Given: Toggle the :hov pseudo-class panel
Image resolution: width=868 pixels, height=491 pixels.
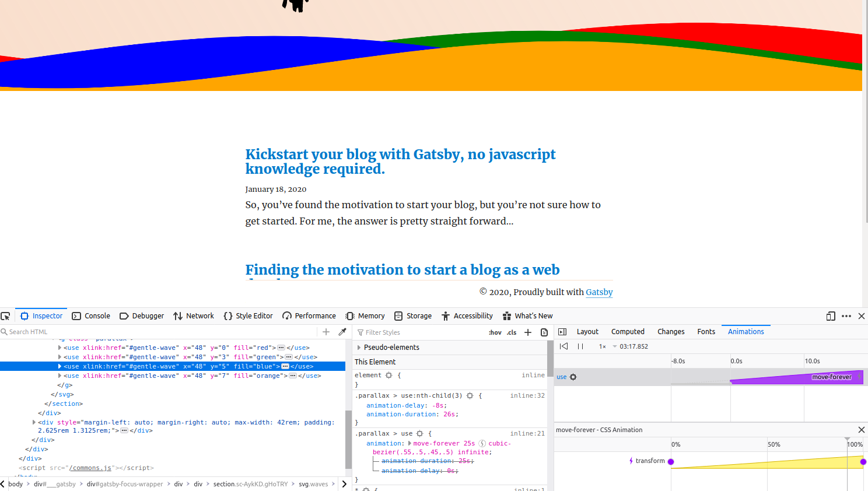Looking at the screenshot, I should point(495,332).
